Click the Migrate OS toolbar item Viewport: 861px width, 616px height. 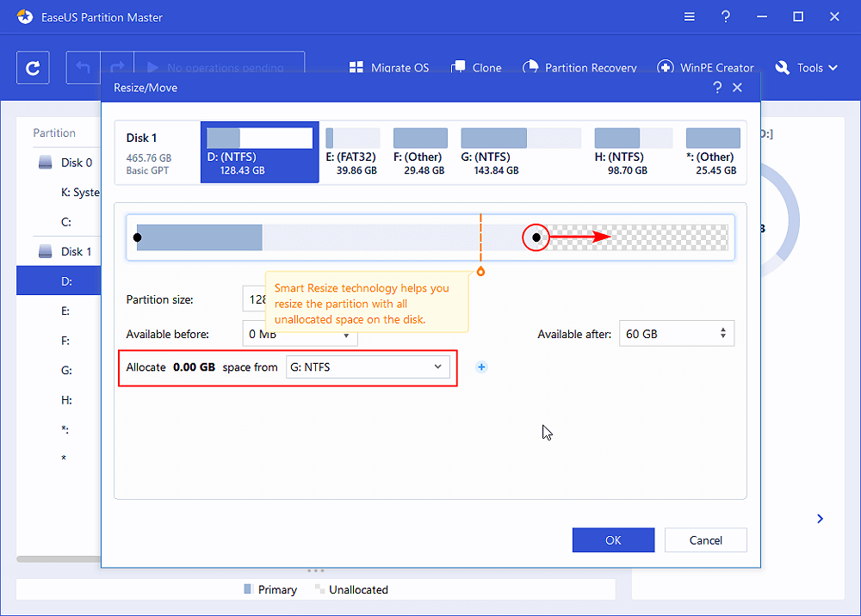click(389, 67)
